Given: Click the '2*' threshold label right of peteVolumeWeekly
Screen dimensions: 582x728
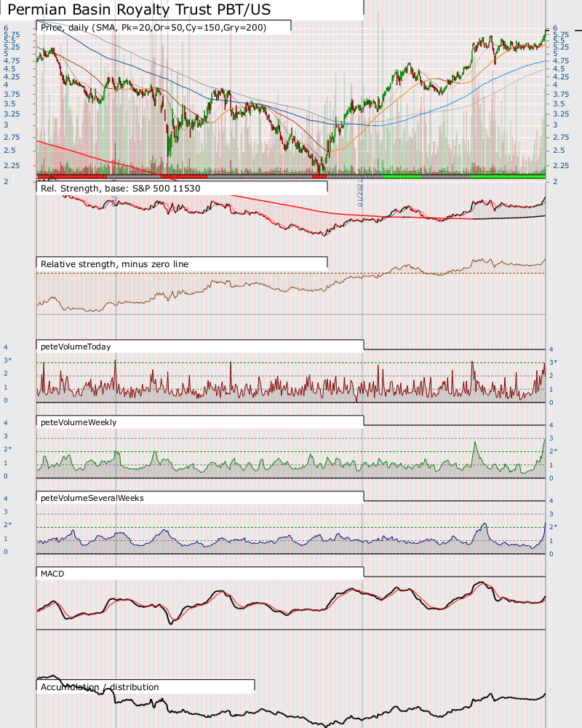Looking at the screenshot, I should 553,451.
